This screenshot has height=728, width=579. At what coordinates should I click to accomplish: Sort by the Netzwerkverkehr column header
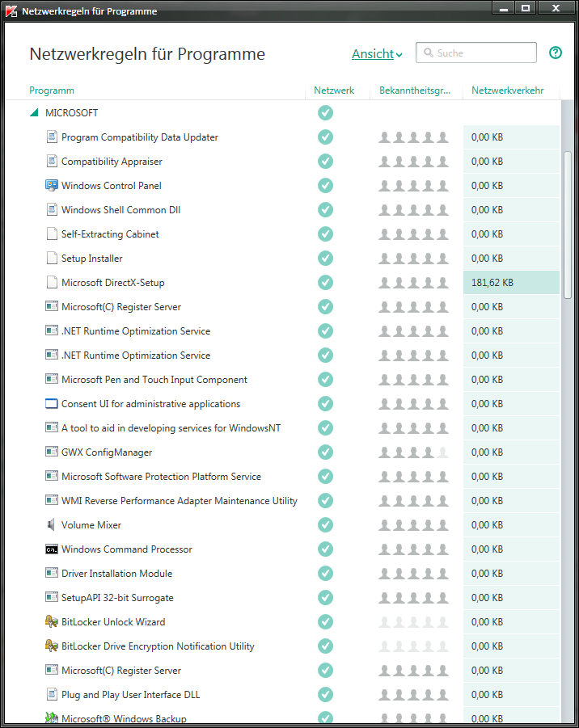(x=508, y=90)
